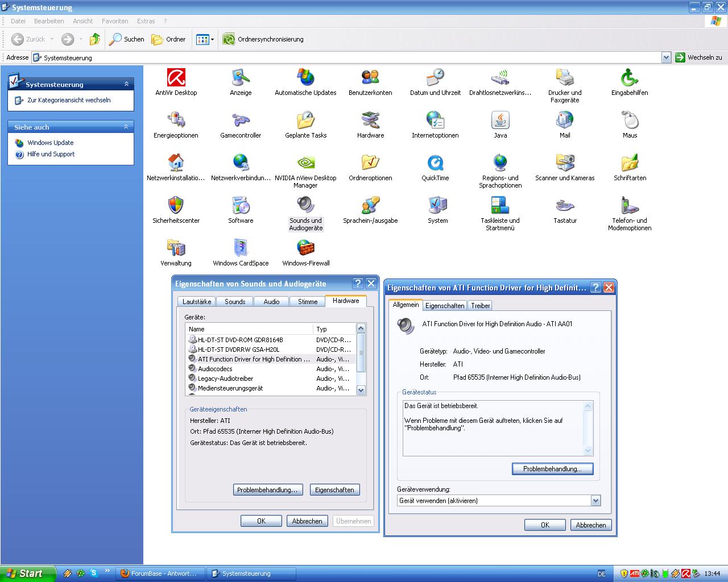Switch to ForumBase taskbar window
Viewport: 728px width, 582px height.
(x=160, y=573)
